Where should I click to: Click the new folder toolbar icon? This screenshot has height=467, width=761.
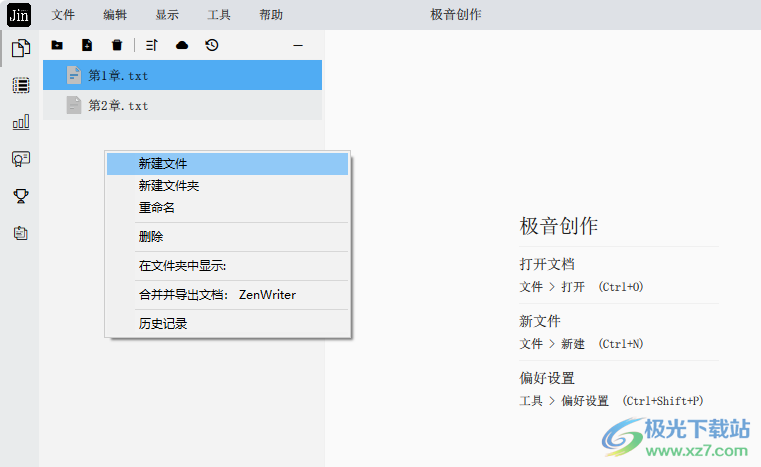pos(57,45)
